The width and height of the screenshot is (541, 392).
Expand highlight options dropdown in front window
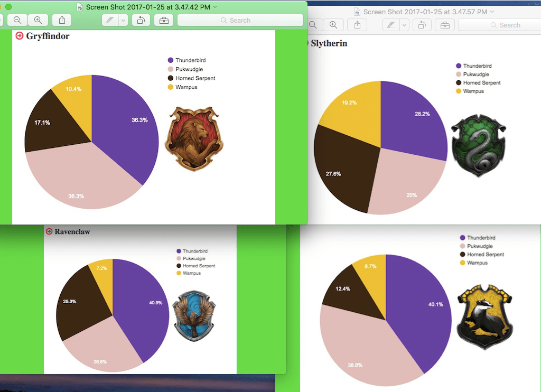[123, 21]
